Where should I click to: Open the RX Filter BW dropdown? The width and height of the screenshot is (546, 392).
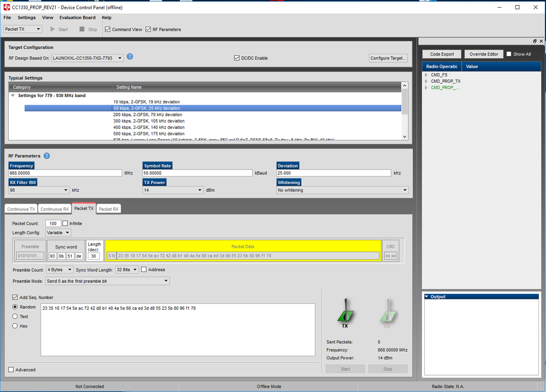pyautogui.click(x=39, y=190)
